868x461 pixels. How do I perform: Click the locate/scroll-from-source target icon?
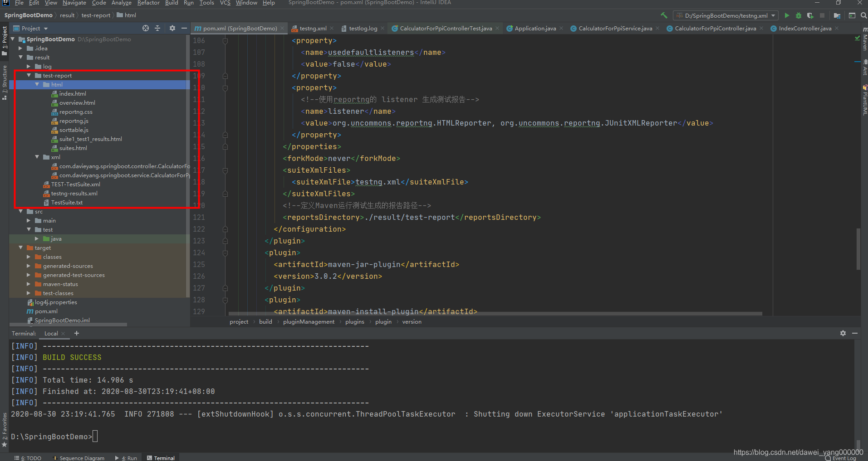pyautogui.click(x=146, y=28)
